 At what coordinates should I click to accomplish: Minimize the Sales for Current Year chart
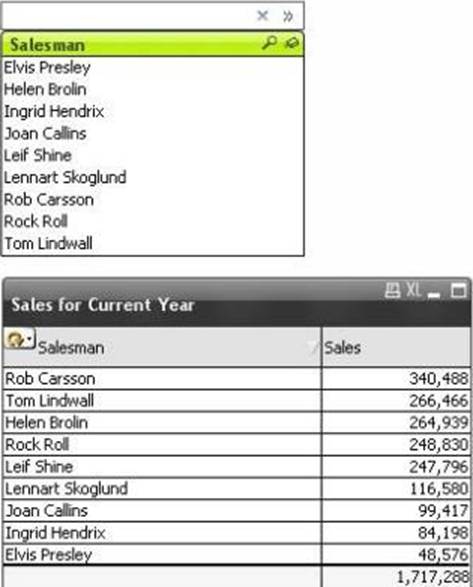(x=434, y=295)
